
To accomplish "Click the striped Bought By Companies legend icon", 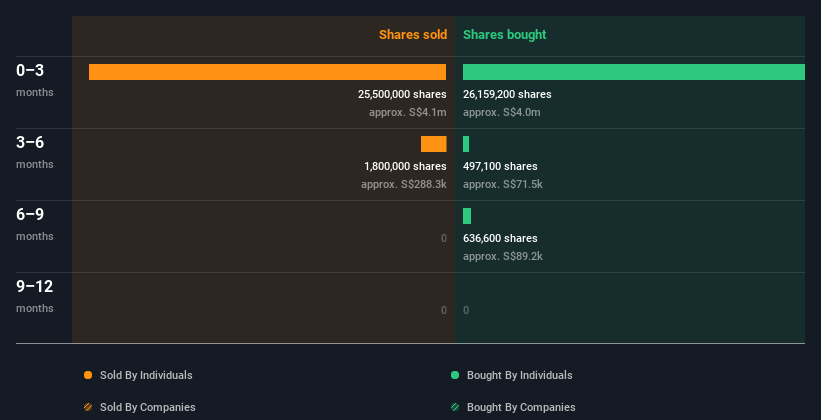I will 455,407.
